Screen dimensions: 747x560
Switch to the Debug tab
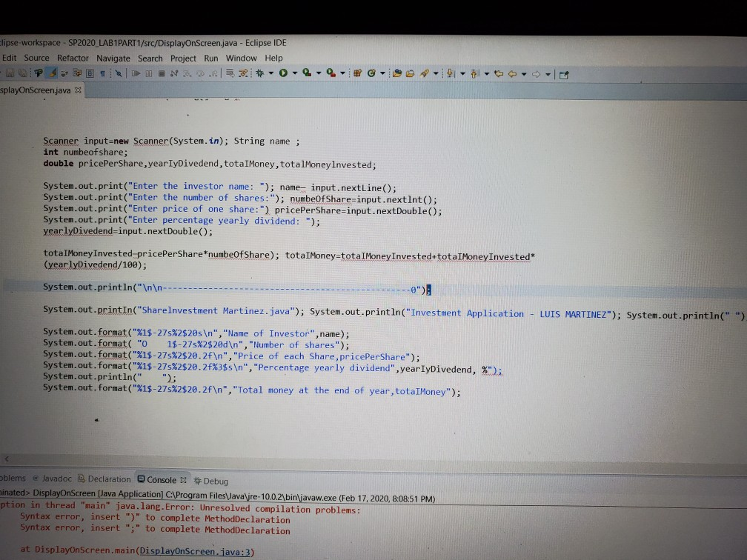coord(211,481)
